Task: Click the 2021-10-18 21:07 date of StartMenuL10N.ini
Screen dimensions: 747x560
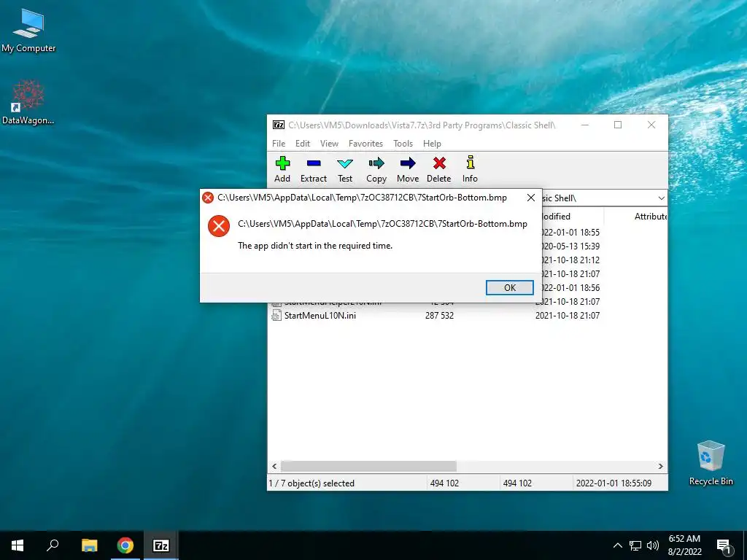Action: (x=568, y=315)
